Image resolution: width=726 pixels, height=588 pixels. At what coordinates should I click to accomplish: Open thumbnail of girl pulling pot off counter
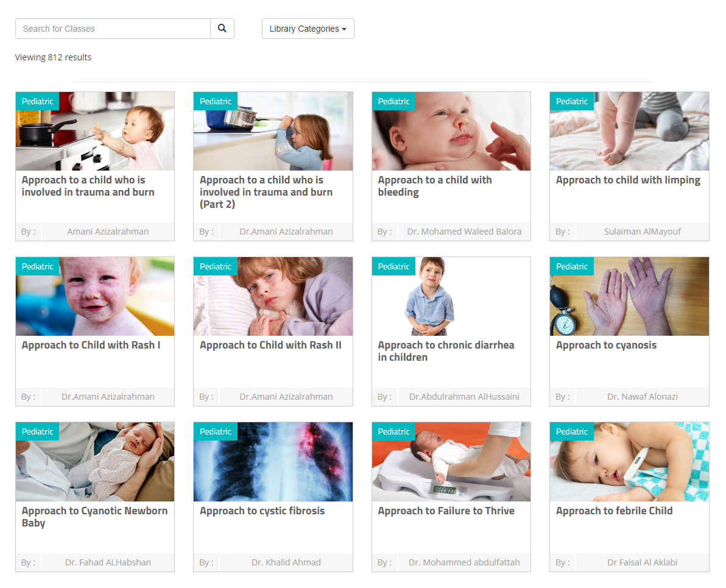point(273,131)
